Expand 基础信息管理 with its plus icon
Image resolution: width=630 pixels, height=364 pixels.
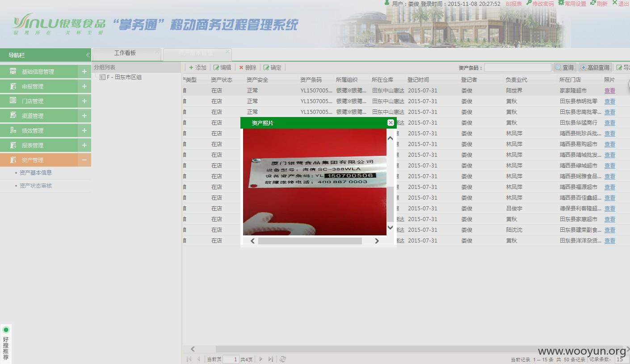point(84,71)
